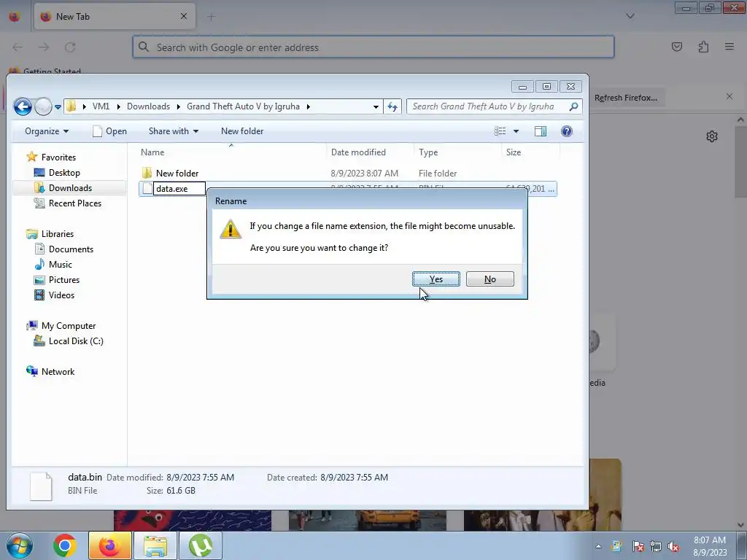Click Downloads in the address breadcrumb

click(148, 106)
